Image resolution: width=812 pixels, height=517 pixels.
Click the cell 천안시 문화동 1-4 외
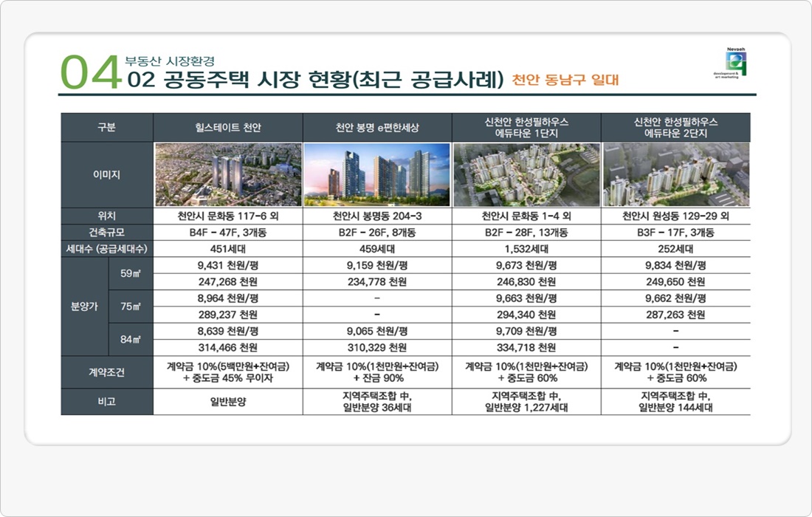coord(526,216)
